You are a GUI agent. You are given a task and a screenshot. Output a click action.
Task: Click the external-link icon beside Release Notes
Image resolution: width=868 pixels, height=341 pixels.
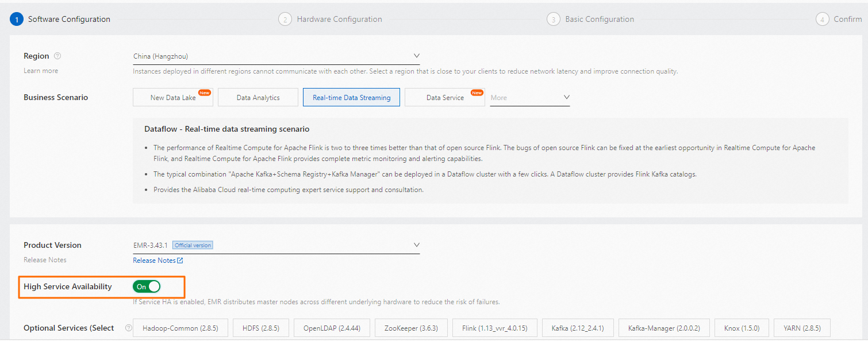pyautogui.click(x=180, y=260)
